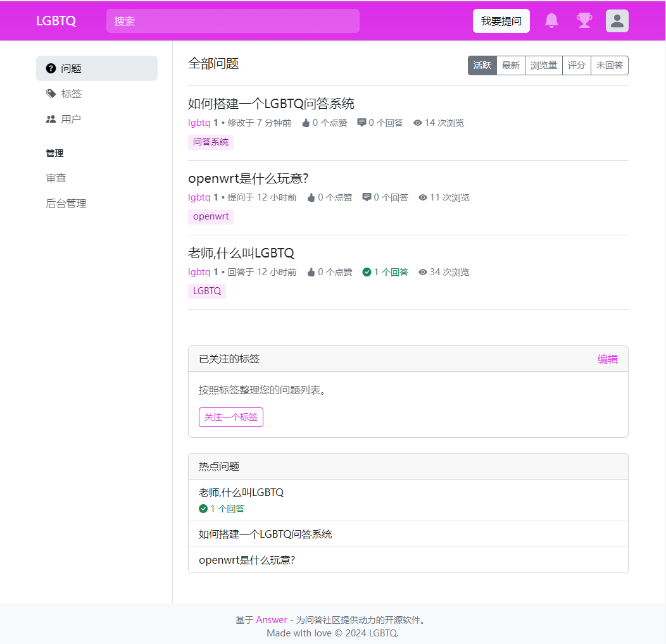Click the green checkmark on 1 个回答
This screenshot has width=666, height=644.
coord(367,272)
